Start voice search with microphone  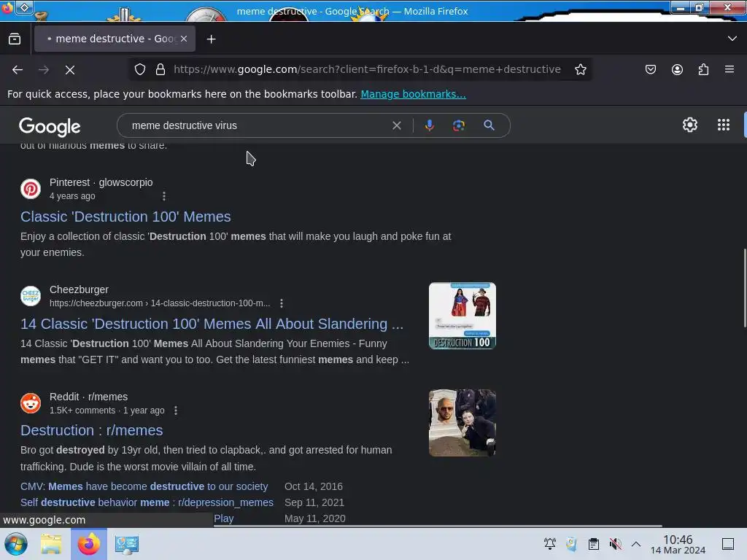click(x=429, y=125)
